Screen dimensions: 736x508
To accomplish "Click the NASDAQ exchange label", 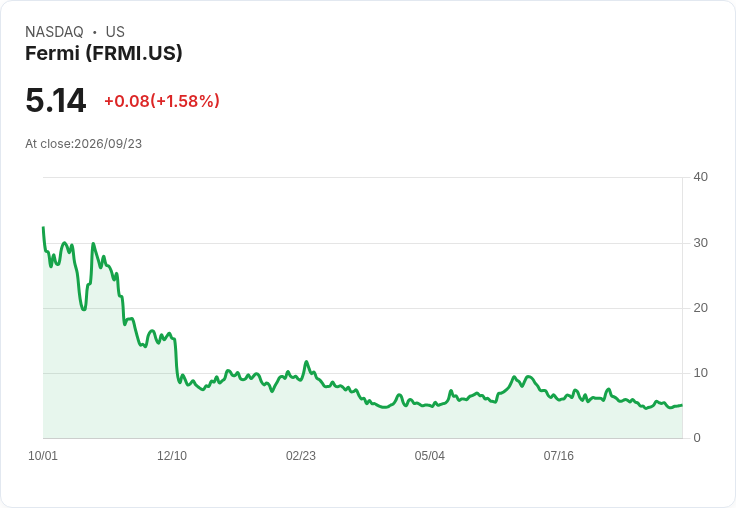I will point(54,31).
